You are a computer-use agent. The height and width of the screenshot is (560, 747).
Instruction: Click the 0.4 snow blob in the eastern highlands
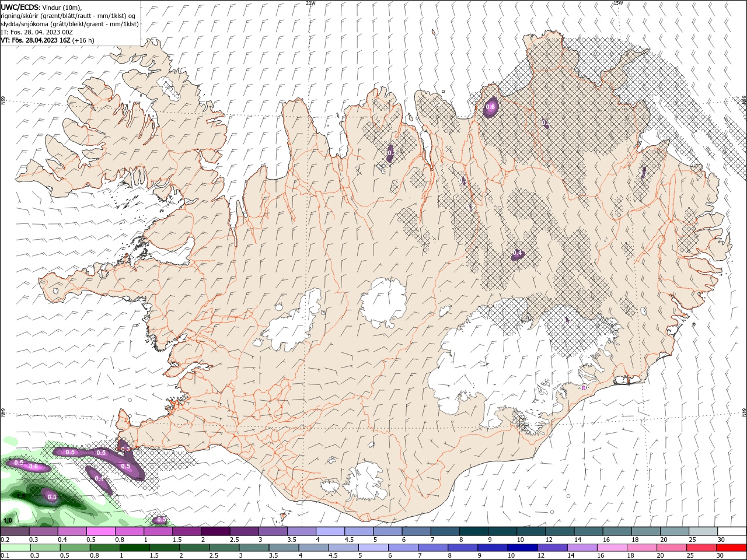518,254
